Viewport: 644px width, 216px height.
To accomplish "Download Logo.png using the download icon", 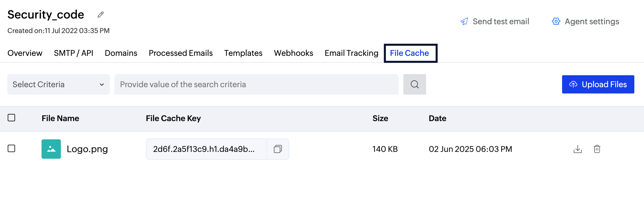I will point(577,149).
